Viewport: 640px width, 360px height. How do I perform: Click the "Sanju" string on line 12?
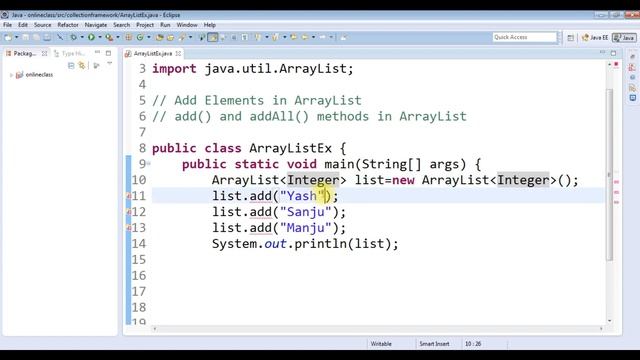tap(306, 212)
